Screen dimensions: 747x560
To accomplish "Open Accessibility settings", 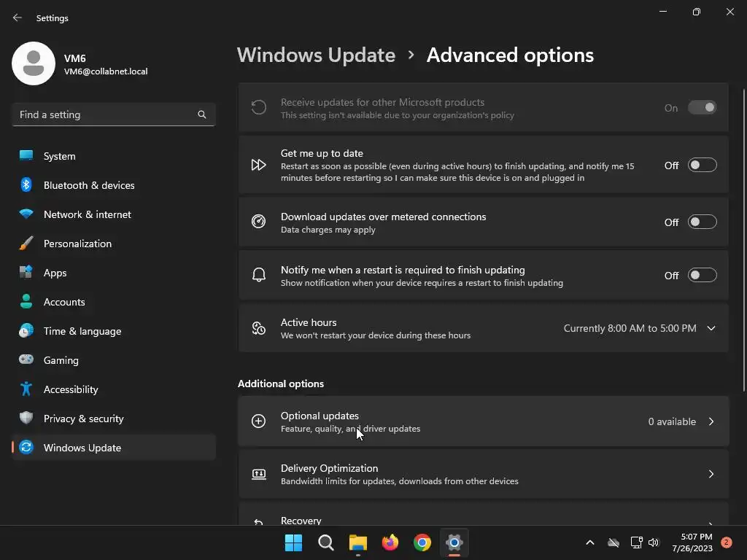I will tap(114, 389).
